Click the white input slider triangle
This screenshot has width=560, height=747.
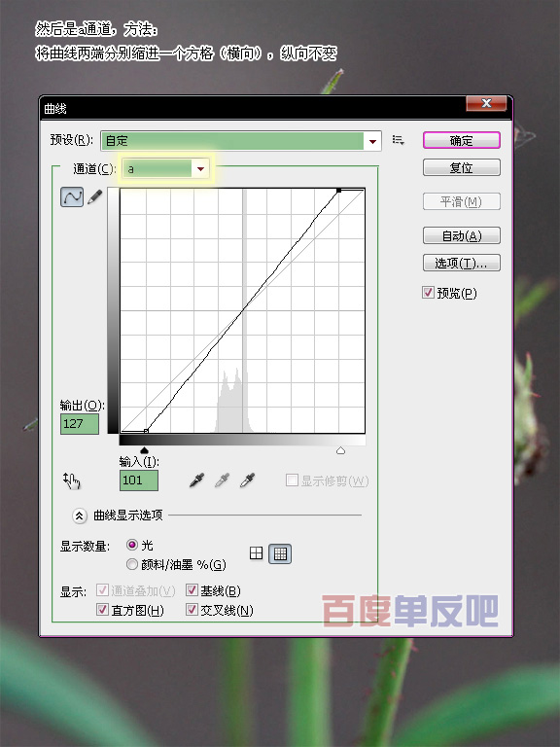click(340, 450)
